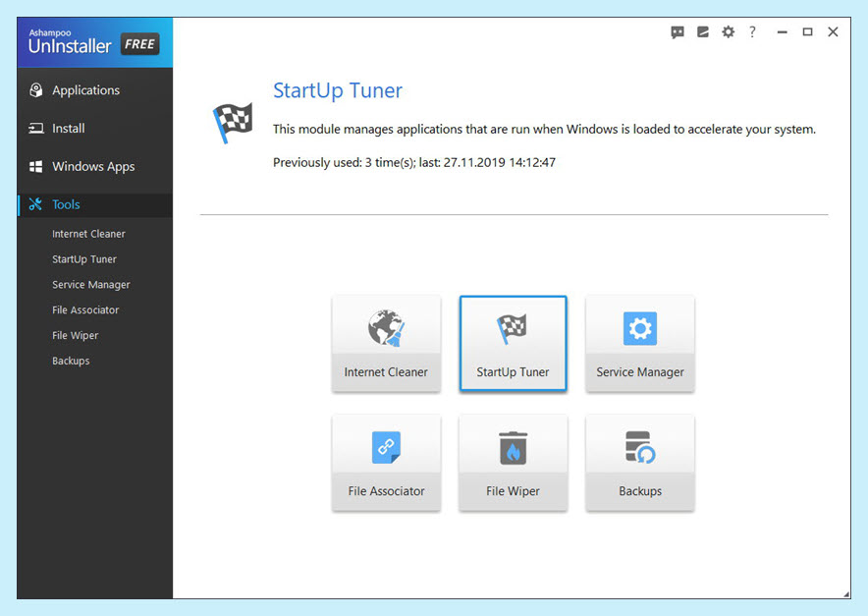Click the File Wiper tile label

(x=514, y=491)
